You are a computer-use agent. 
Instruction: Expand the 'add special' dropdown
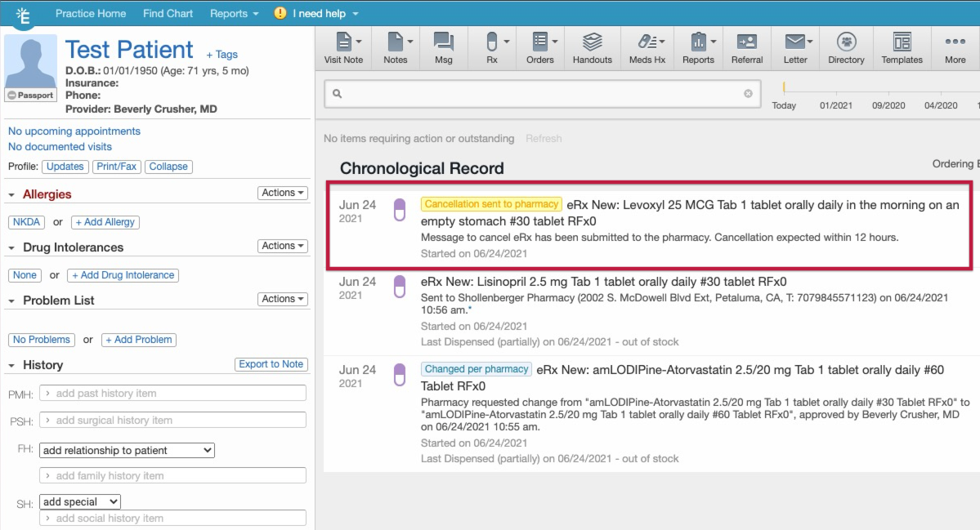pos(80,501)
